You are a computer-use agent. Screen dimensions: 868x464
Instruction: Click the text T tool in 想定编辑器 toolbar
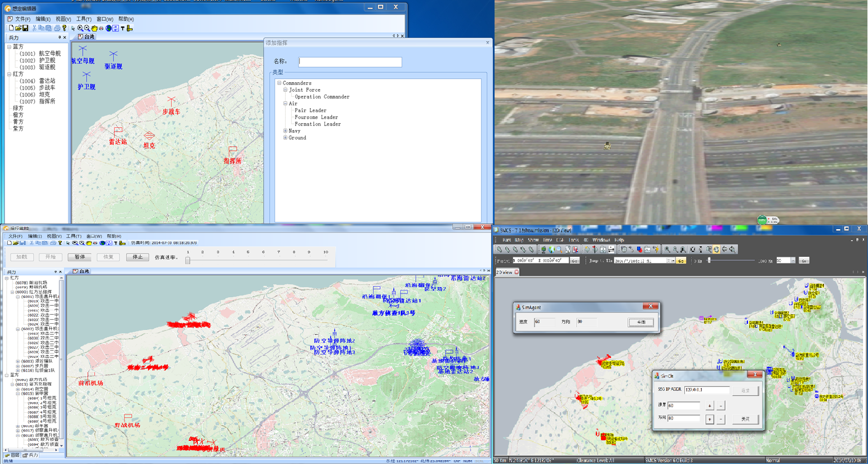coord(122,28)
